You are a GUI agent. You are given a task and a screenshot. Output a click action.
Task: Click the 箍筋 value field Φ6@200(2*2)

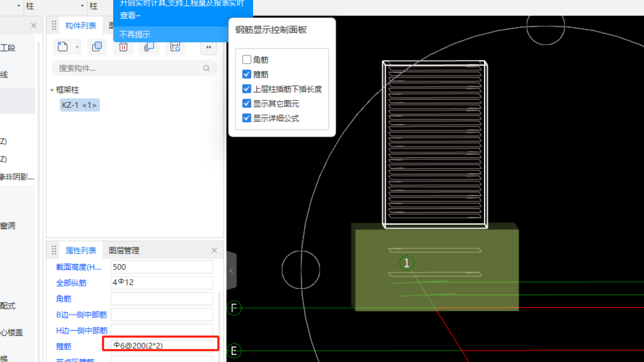tap(162, 345)
